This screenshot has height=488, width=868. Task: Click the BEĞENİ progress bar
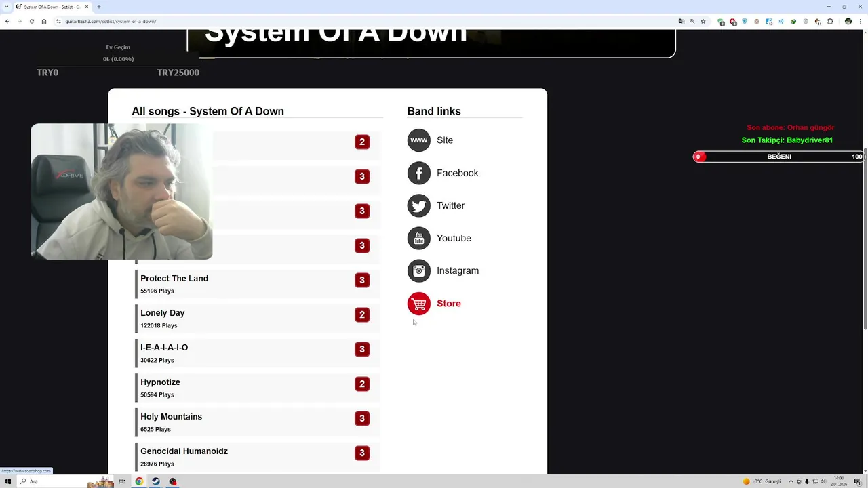(778, 157)
